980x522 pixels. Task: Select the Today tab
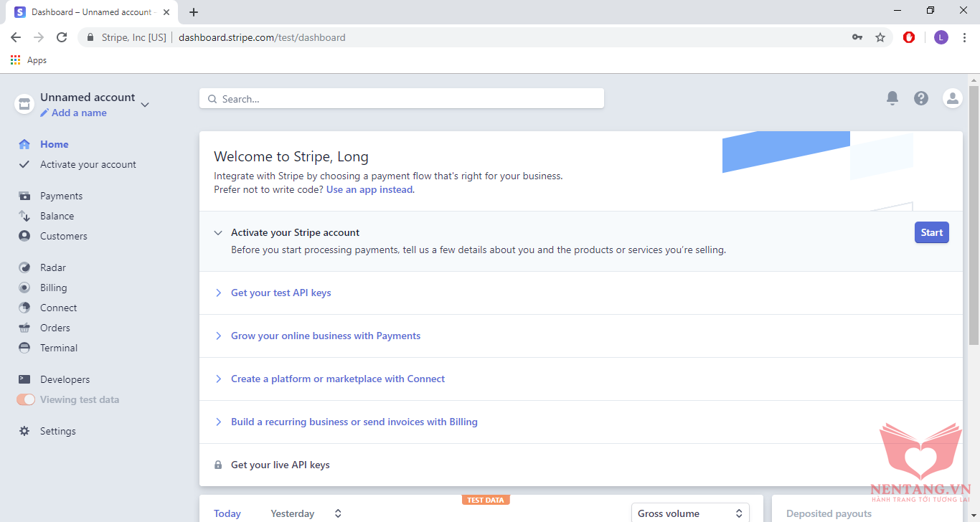click(227, 513)
